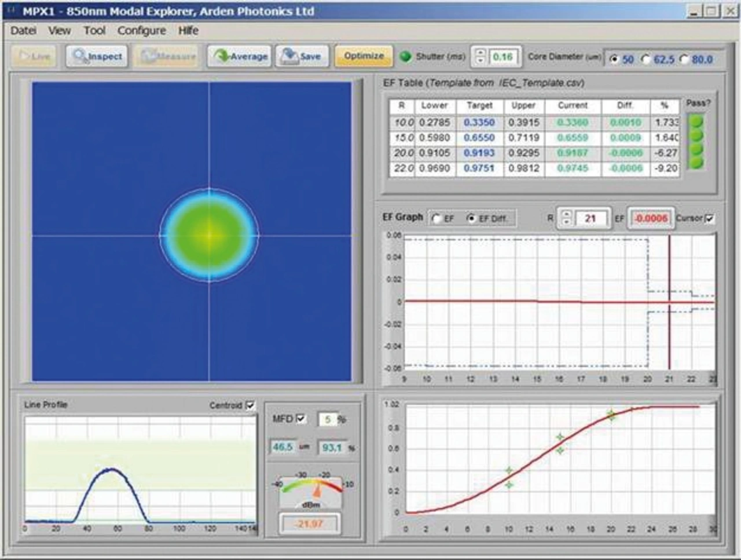
Task: Toggle the Centroid checkbox
Action: [250, 405]
